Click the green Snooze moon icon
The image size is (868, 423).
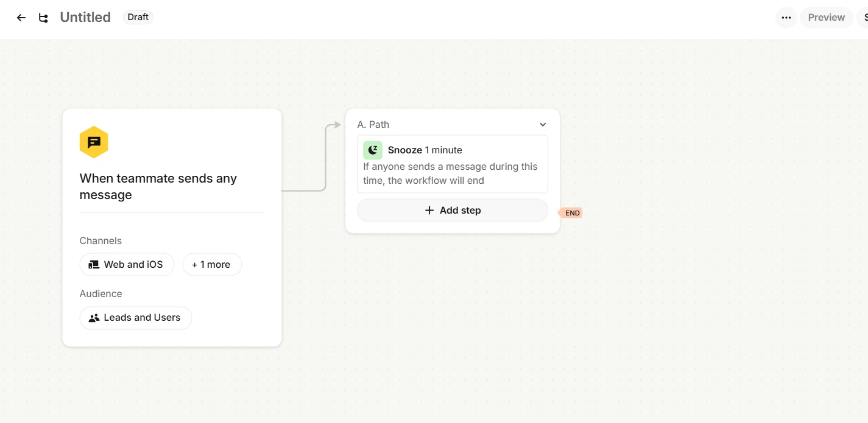373,150
